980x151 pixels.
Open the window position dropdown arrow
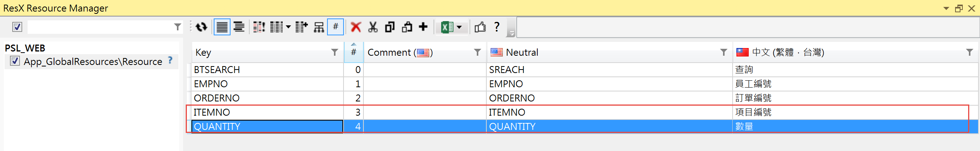946,8
